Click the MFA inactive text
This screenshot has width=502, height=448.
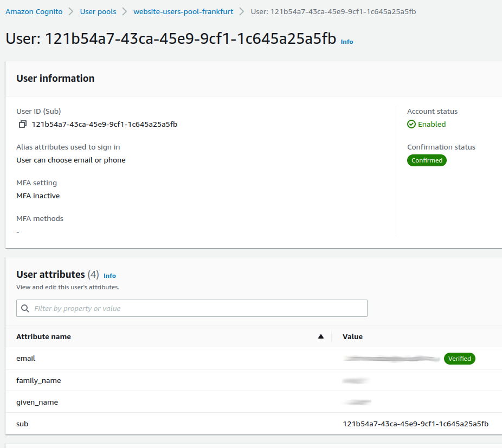pos(38,196)
